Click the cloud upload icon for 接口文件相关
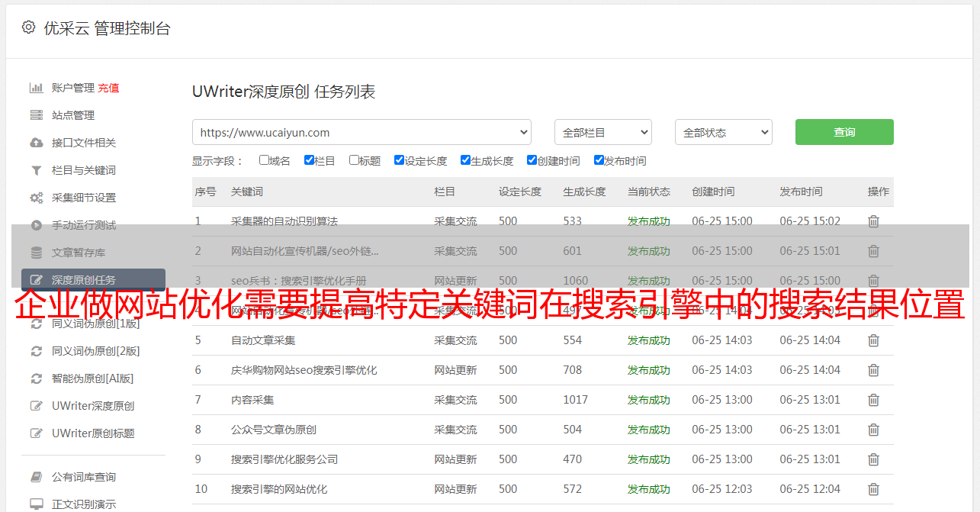Image resolution: width=980 pixels, height=512 pixels. coord(36,143)
